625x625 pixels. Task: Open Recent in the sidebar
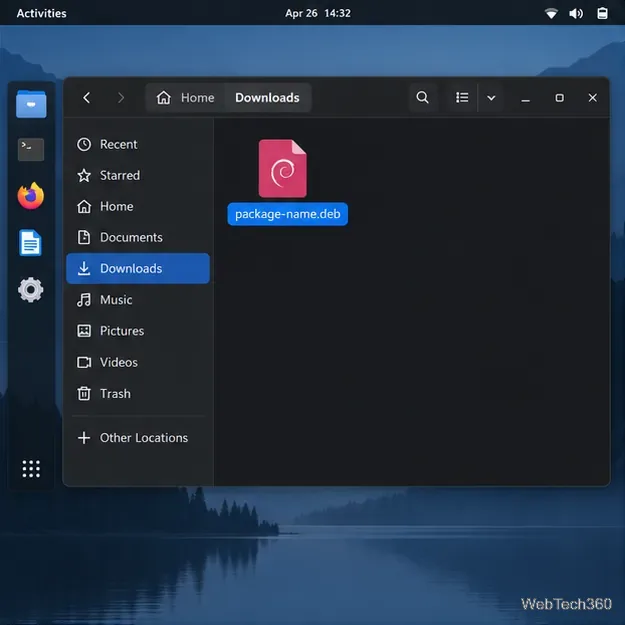coord(138,144)
